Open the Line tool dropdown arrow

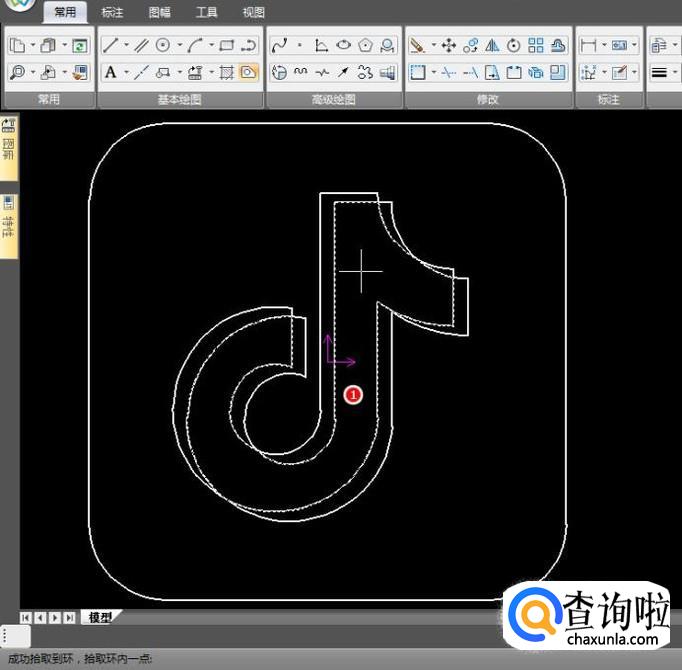point(125,45)
